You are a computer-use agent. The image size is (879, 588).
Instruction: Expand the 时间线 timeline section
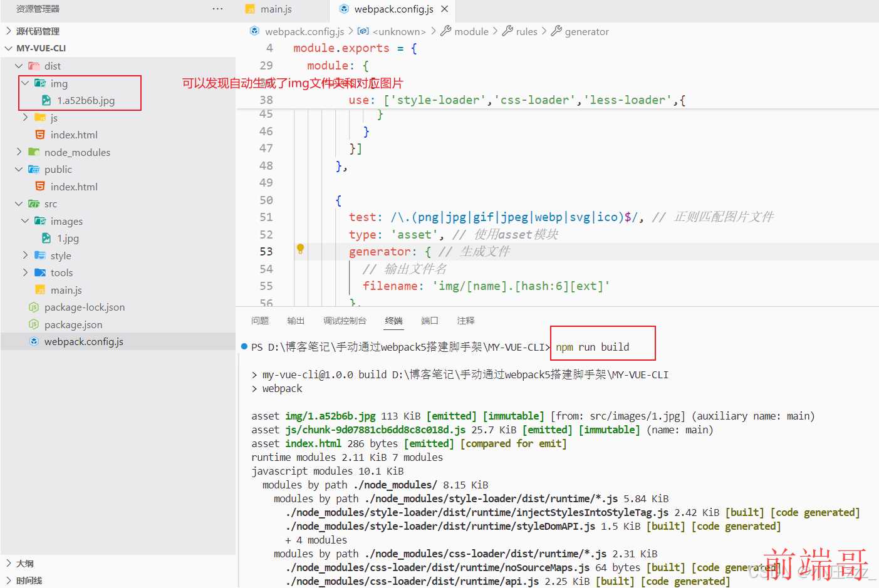click(9, 580)
